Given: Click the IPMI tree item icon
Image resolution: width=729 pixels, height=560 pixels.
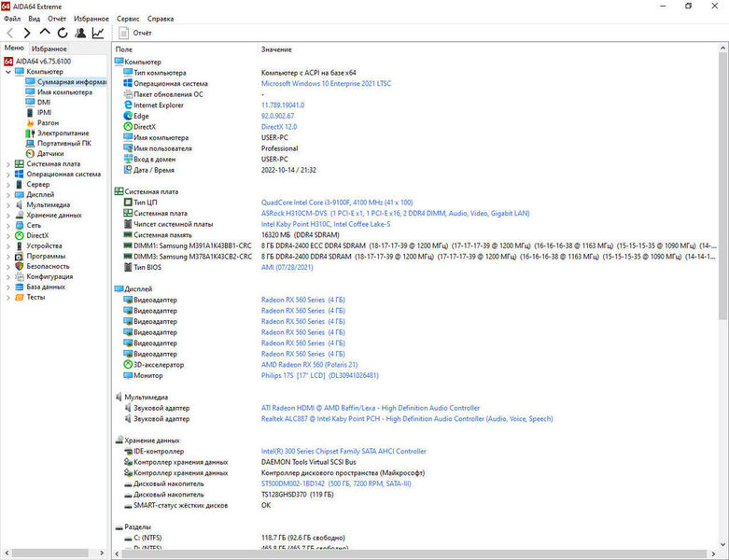Looking at the screenshot, I should click(30, 112).
